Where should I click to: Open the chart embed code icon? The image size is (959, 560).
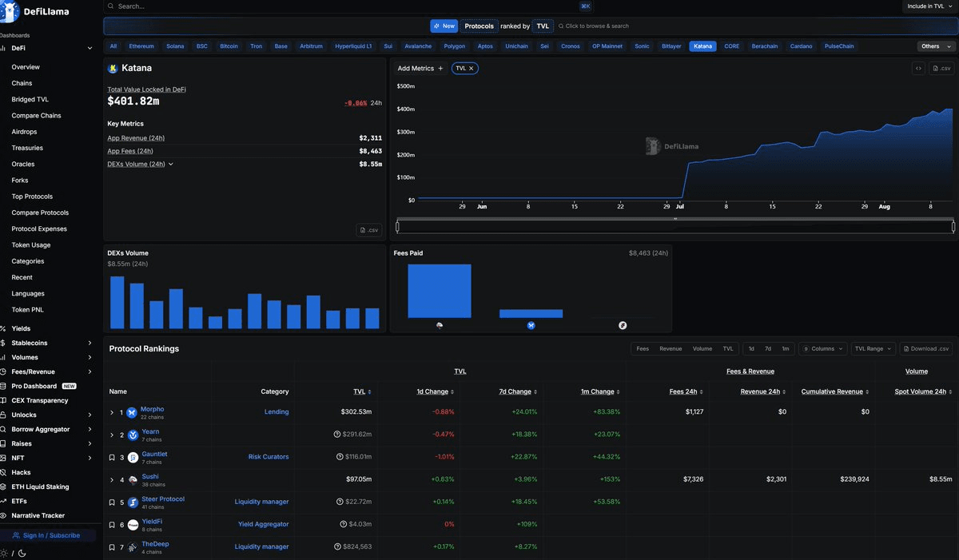[918, 69]
